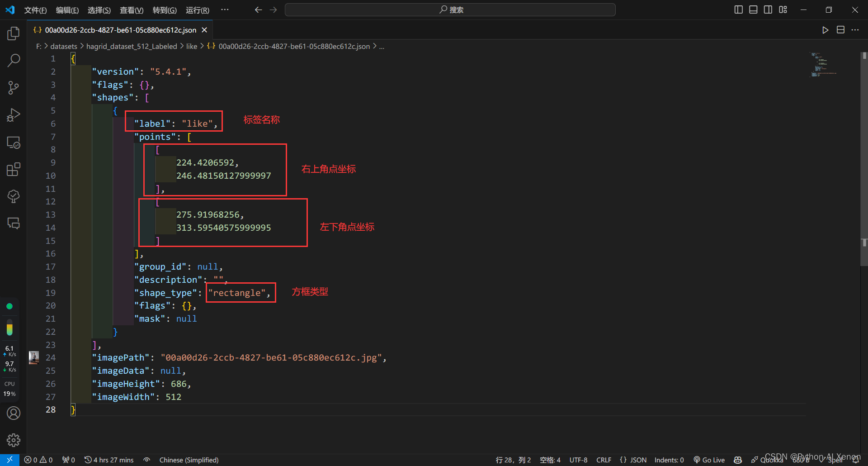Open the Accounts menu icon
Viewport: 868px width, 466px height.
coord(14,413)
